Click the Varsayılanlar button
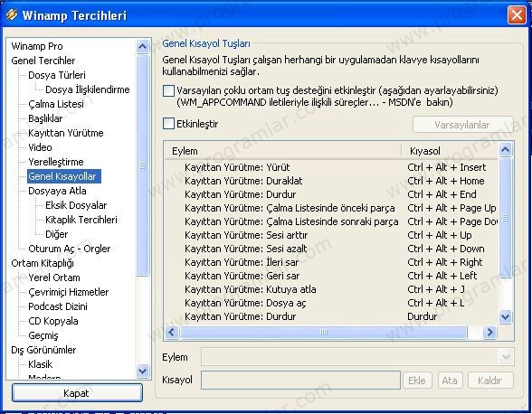532x414 pixels. (x=462, y=125)
